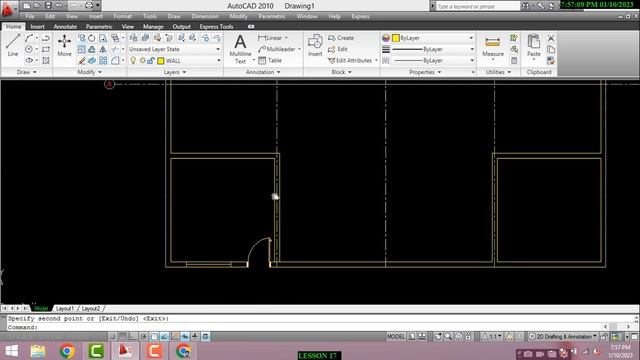
Task: Toggle Object Snap Tracking in status bar
Action: [x=164, y=337]
